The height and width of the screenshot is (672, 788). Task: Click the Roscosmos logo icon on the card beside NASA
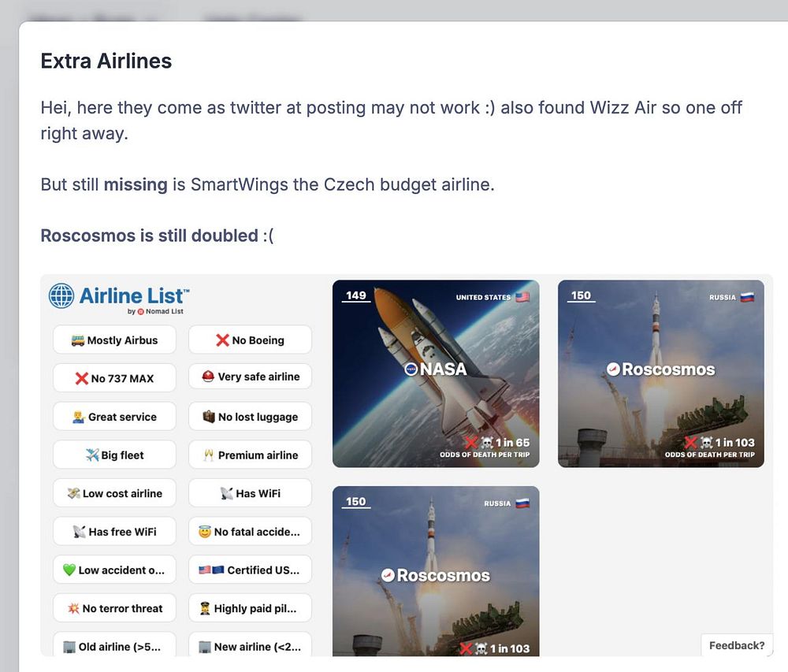coord(613,369)
